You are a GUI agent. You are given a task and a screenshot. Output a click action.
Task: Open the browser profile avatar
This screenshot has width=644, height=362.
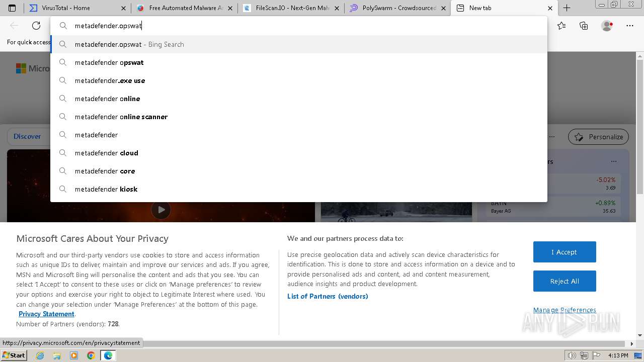(x=607, y=26)
